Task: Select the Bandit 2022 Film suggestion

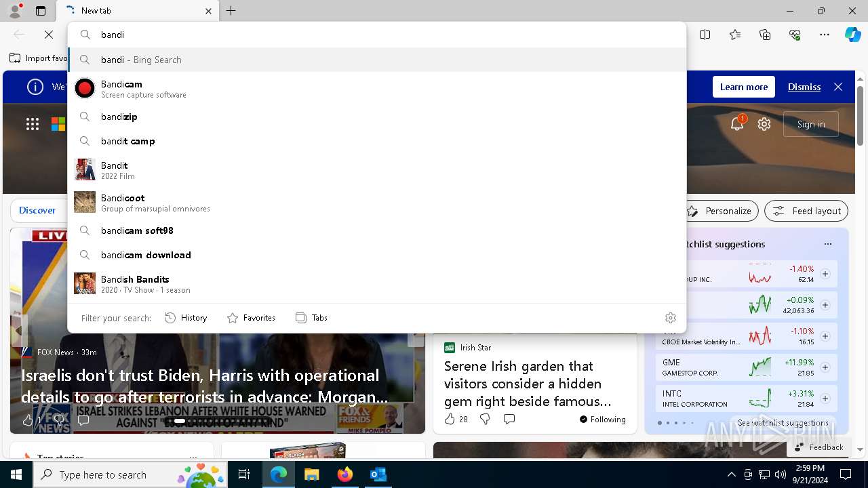Action: tap(377, 170)
